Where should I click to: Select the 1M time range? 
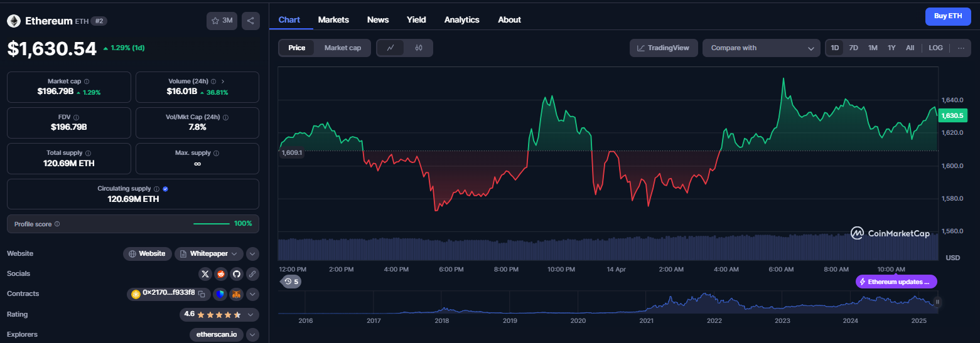click(873, 48)
